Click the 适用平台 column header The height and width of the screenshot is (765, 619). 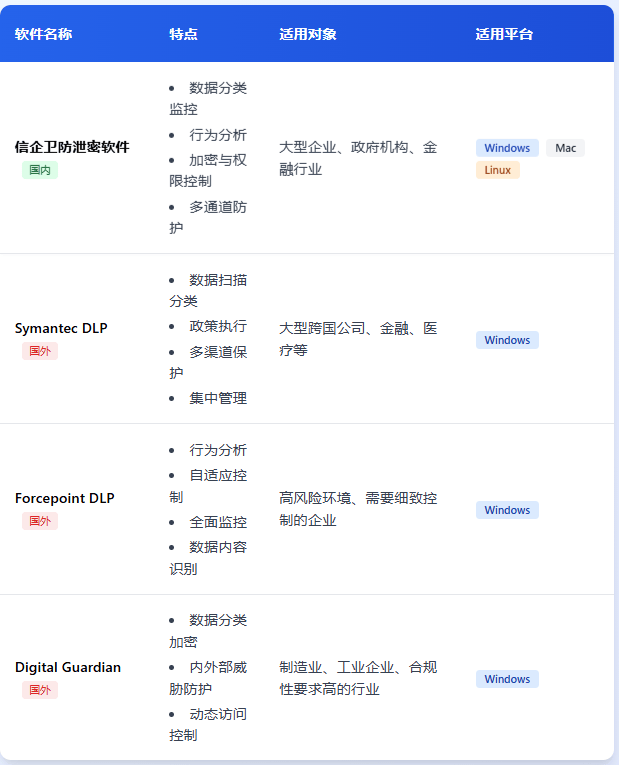(x=504, y=34)
